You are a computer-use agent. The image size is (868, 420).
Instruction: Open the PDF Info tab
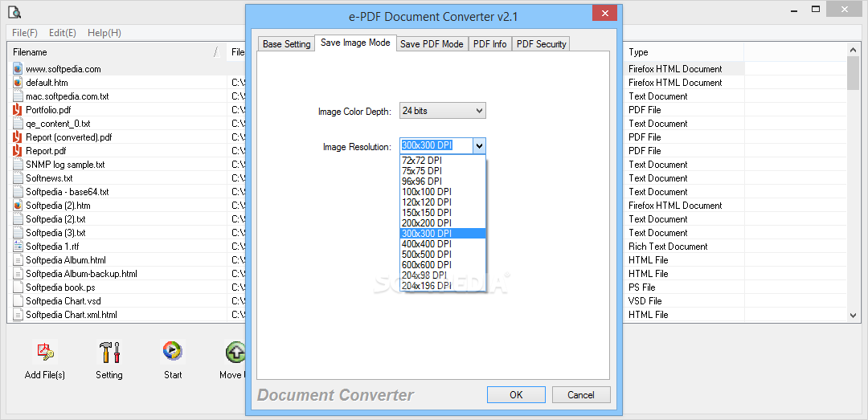point(490,44)
